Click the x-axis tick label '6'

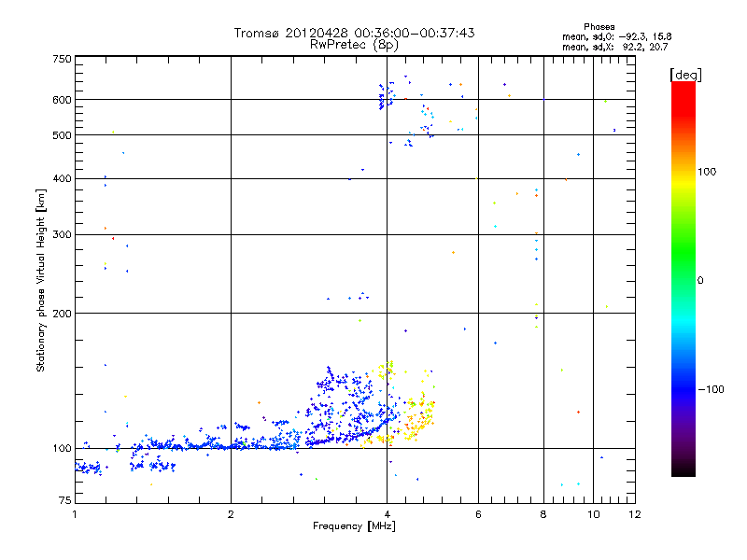point(478,514)
